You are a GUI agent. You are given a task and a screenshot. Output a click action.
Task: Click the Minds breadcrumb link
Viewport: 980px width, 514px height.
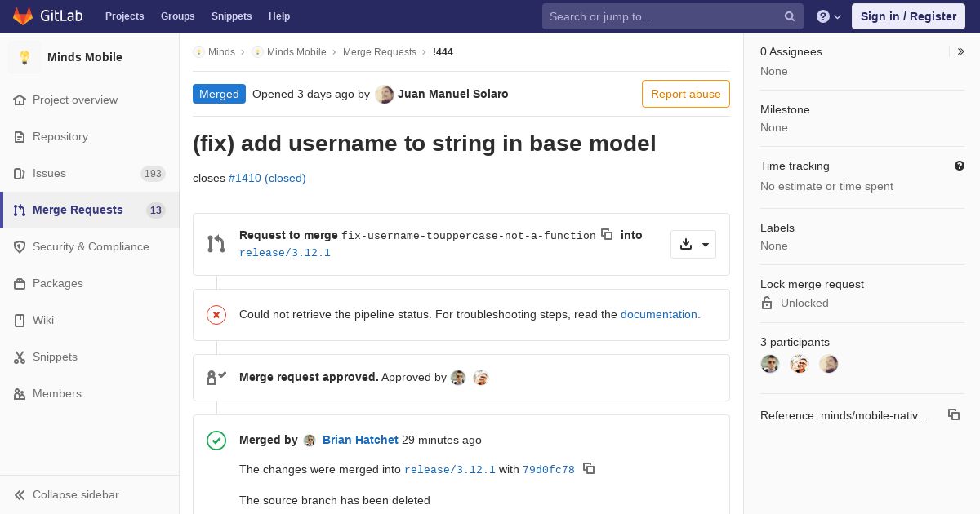click(x=221, y=52)
